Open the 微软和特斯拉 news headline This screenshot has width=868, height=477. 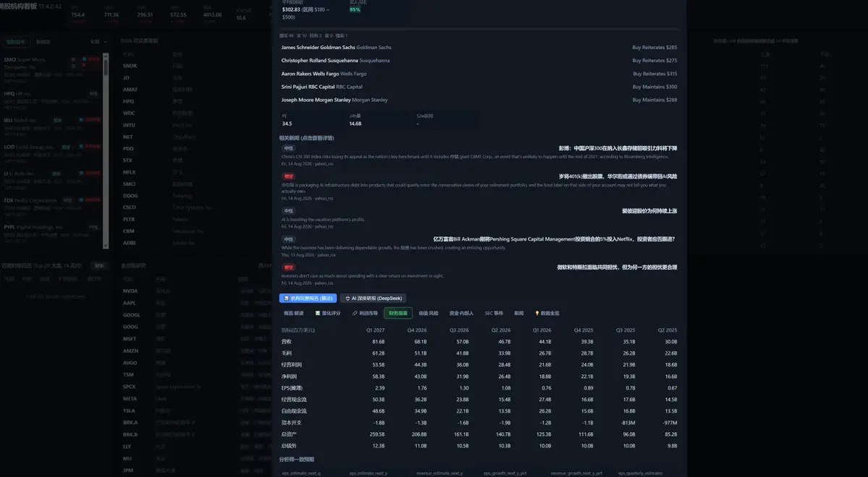[617, 267]
